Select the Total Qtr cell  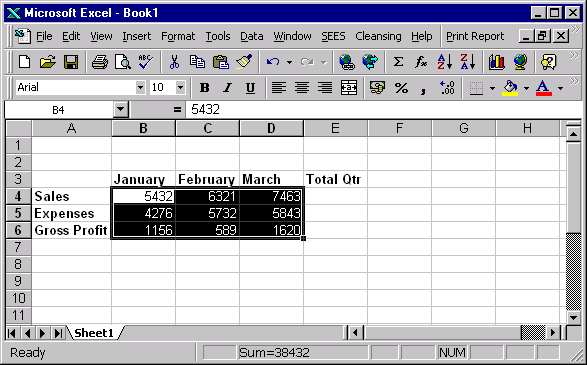tap(335, 179)
